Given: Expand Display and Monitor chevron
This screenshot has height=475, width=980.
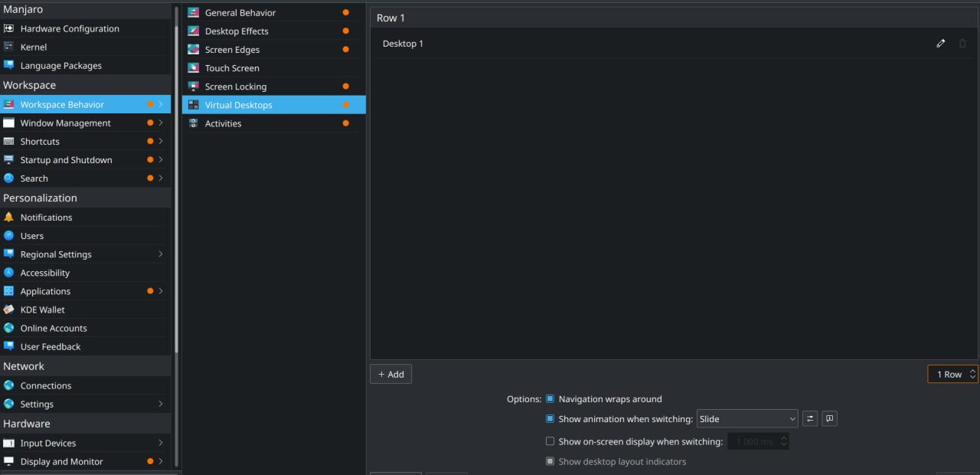Looking at the screenshot, I should tap(161, 460).
